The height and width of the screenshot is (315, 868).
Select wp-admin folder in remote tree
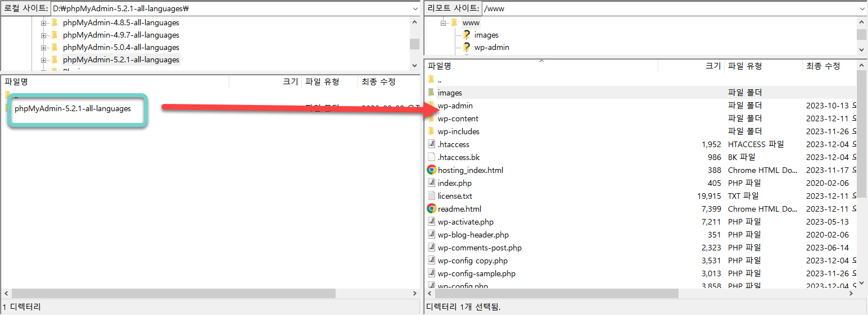click(491, 48)
